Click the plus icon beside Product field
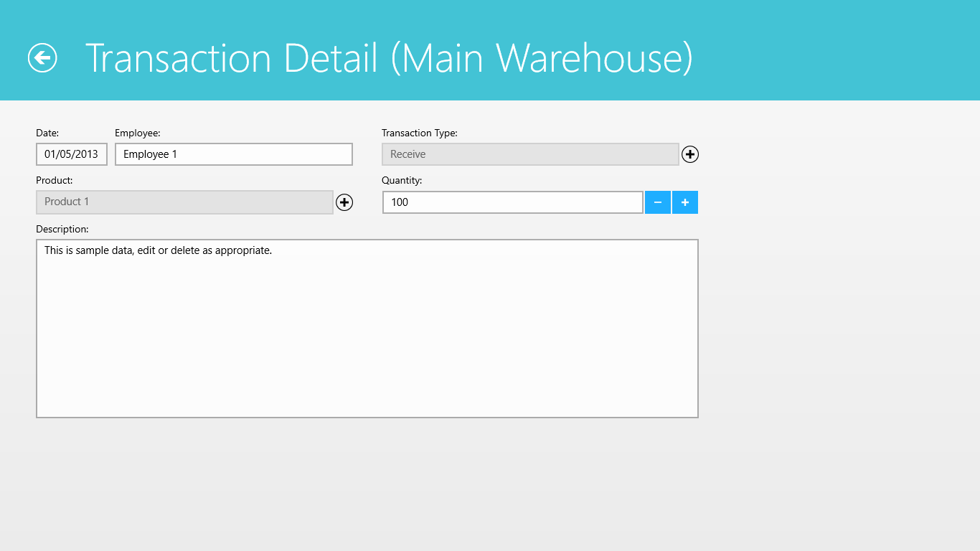This screenshot has width=980, height=551. pyautogui.click(x=344, y=202)
